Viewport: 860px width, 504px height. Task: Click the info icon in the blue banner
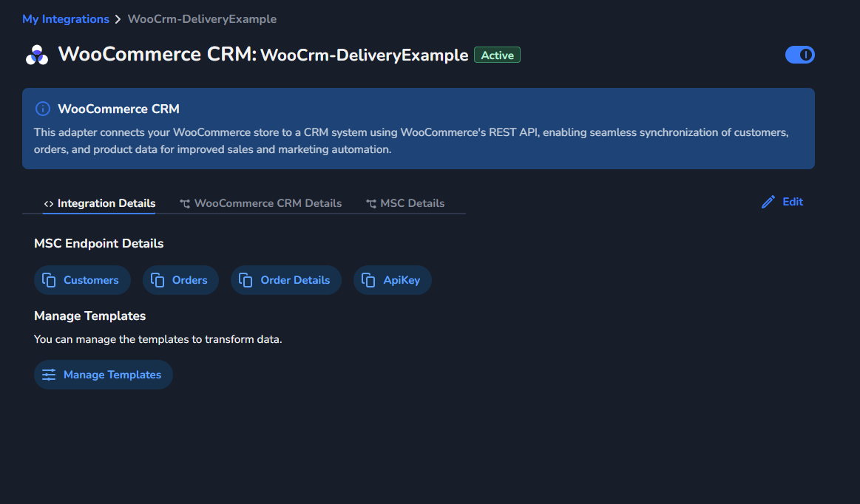(x=43, y=109)
